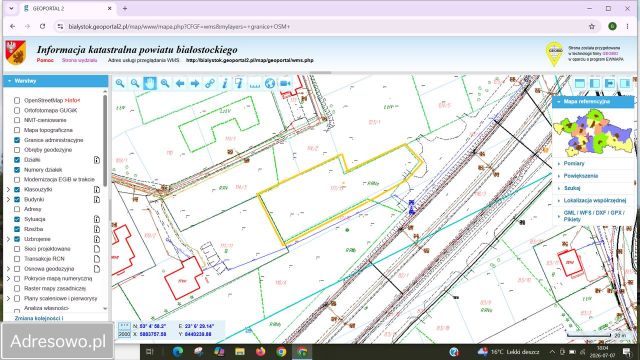The image size is (640, 360).
Task: Click the info tool icon
Action: pyautogui.click(x=224, y=83)
